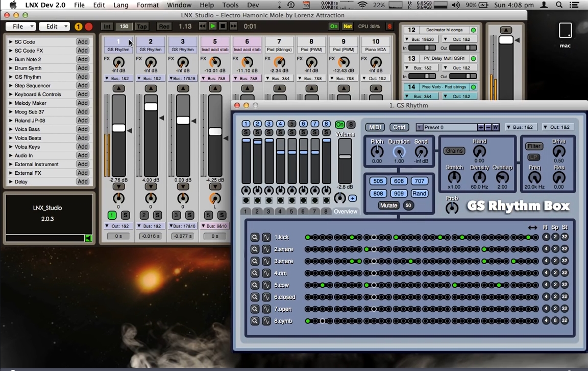Toggle the Grains button
This screenshot has height=371, width=588.
[x=454, y=151]
